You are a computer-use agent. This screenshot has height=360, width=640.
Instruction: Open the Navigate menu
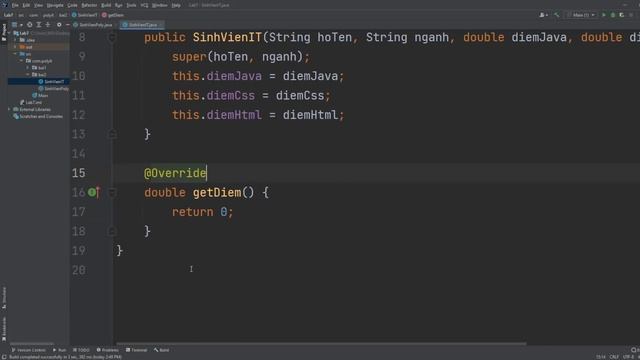tap(55, 5)
